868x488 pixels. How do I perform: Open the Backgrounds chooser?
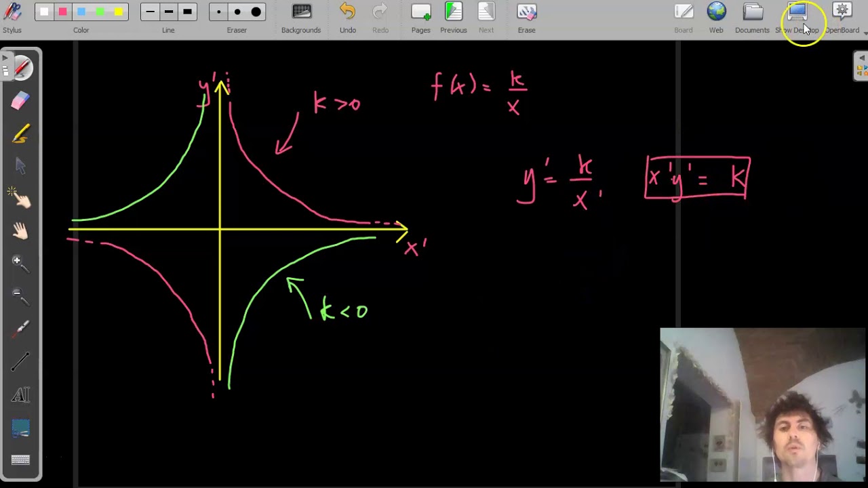click(x=301, y=18)
